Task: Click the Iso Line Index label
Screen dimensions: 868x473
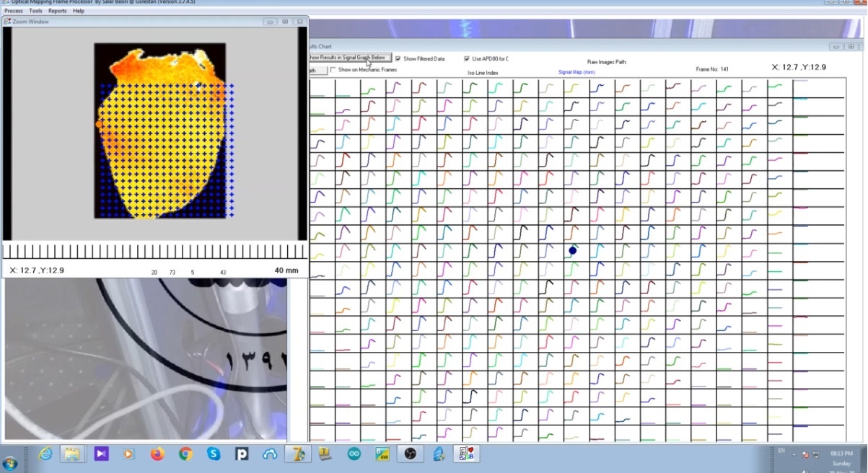Action: (483, 73)
